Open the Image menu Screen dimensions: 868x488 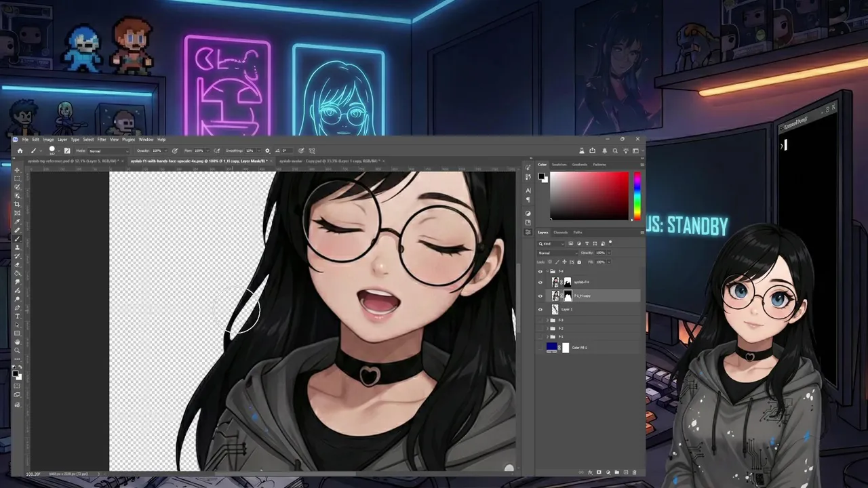tap(48, 140)
